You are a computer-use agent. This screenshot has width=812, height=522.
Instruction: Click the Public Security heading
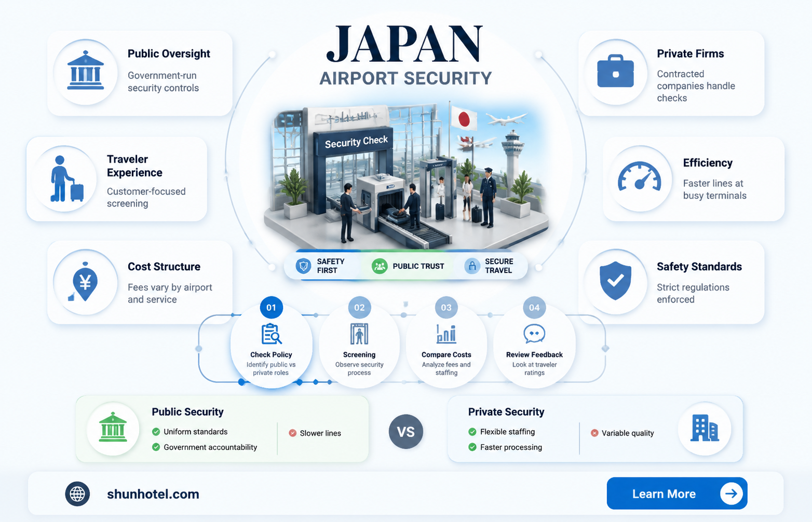[187, 412]
